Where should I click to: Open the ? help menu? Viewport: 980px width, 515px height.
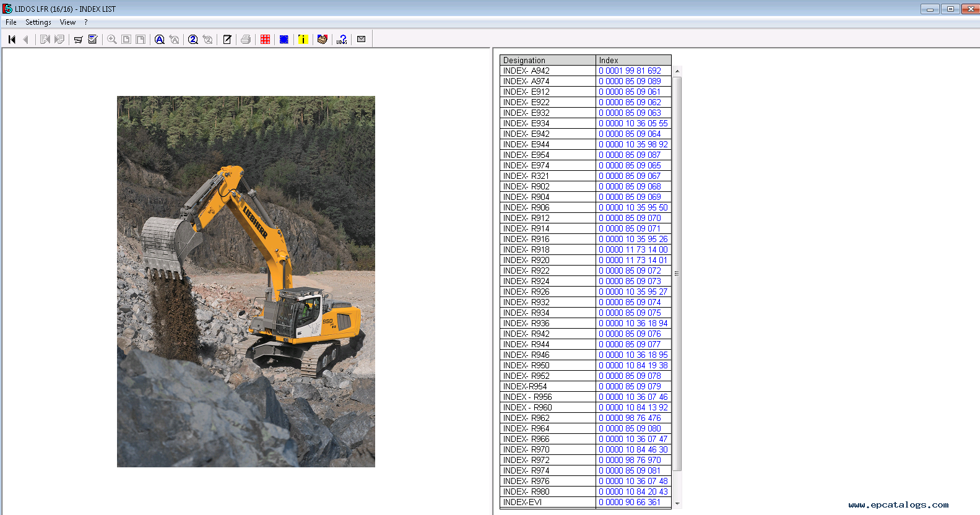coord(86,22)
